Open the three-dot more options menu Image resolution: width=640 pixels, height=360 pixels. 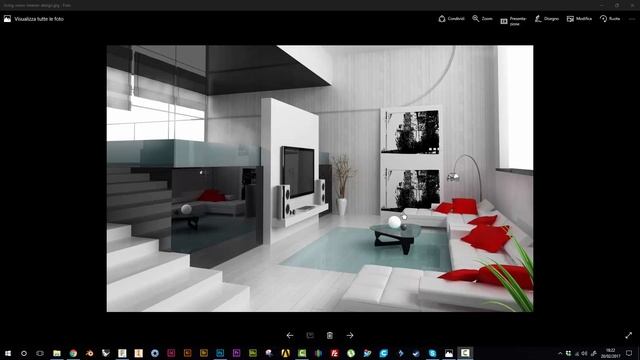pyautogui.click(x=632, y=19)
